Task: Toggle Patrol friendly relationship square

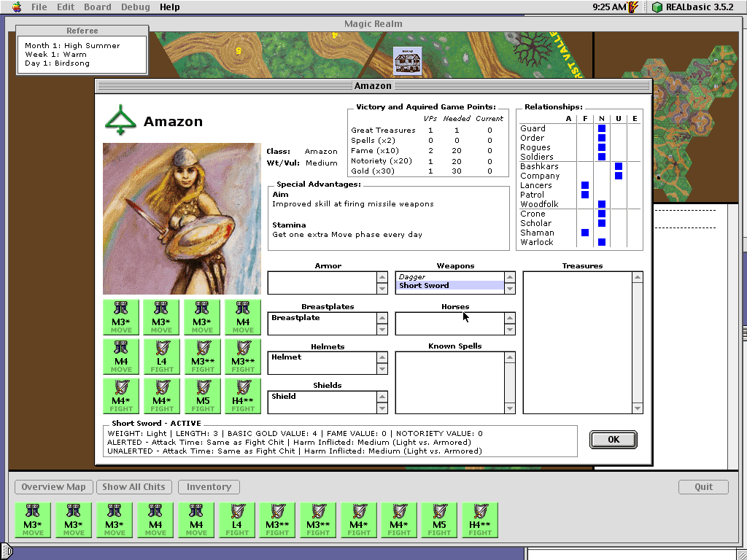Action: [585, 195]
